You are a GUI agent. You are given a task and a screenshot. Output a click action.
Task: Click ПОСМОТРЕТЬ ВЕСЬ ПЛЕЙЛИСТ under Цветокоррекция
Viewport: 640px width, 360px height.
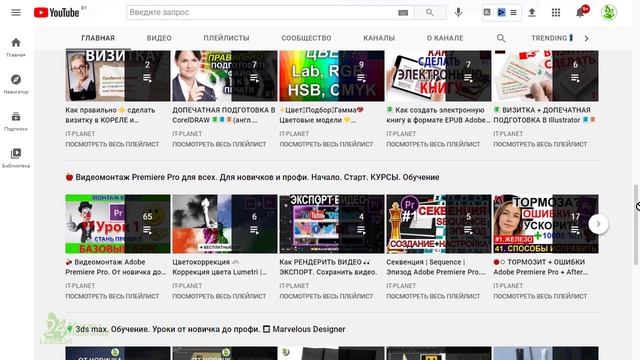[219, 296]
